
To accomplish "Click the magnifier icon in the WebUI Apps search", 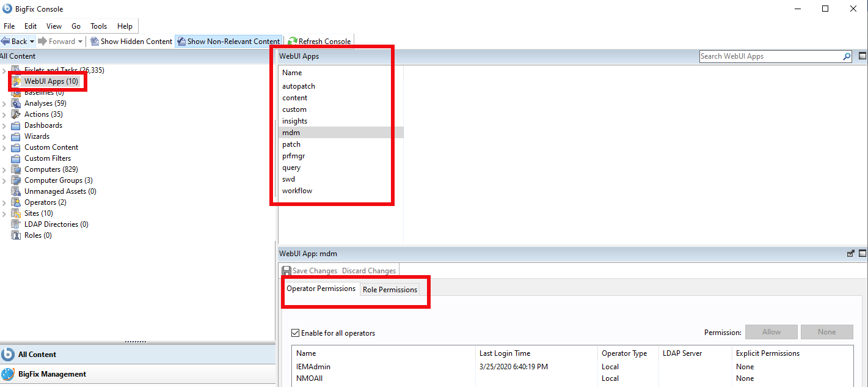I will pos(846,56).
